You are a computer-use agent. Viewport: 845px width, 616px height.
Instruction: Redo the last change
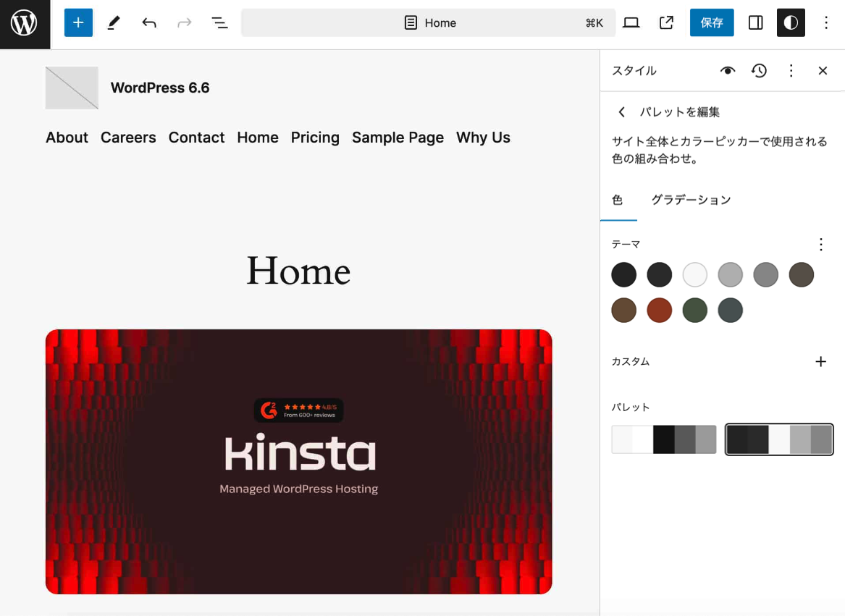(185, 22)
